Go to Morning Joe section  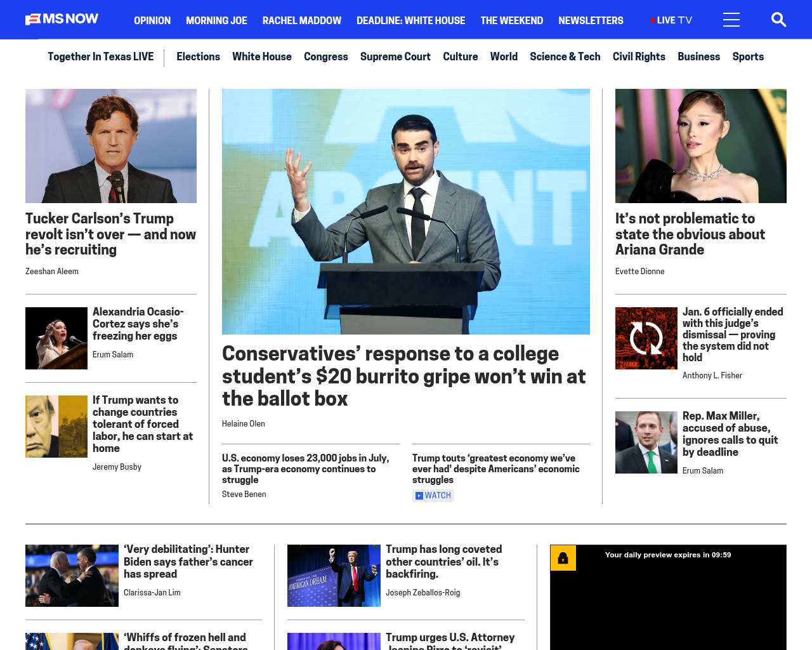click(x=216, y=20)
